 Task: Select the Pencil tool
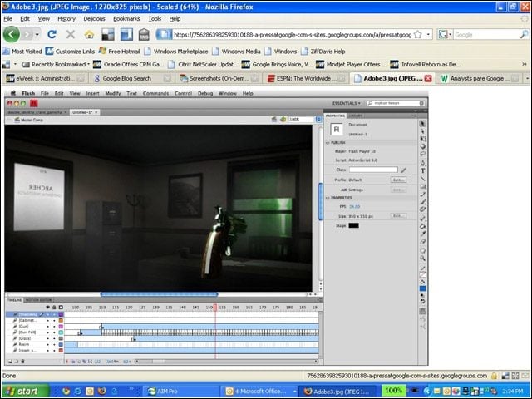(x=423, y=195)
